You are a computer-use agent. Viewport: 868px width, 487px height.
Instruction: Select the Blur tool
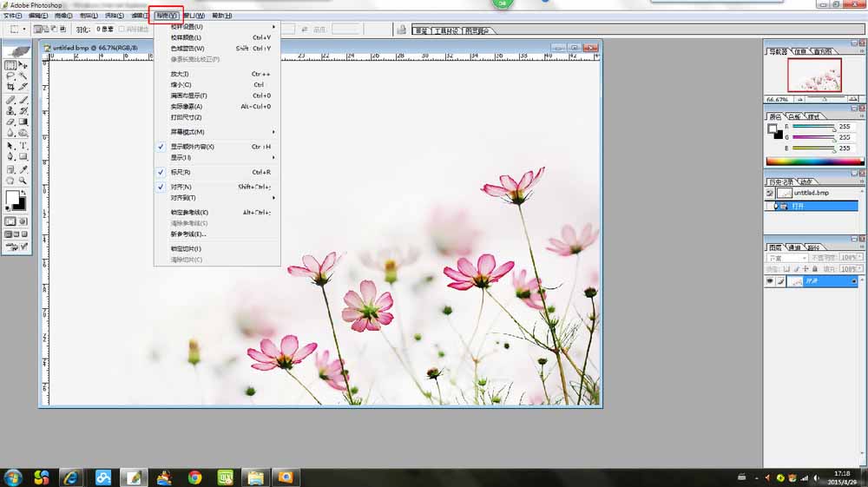[10, 133]
